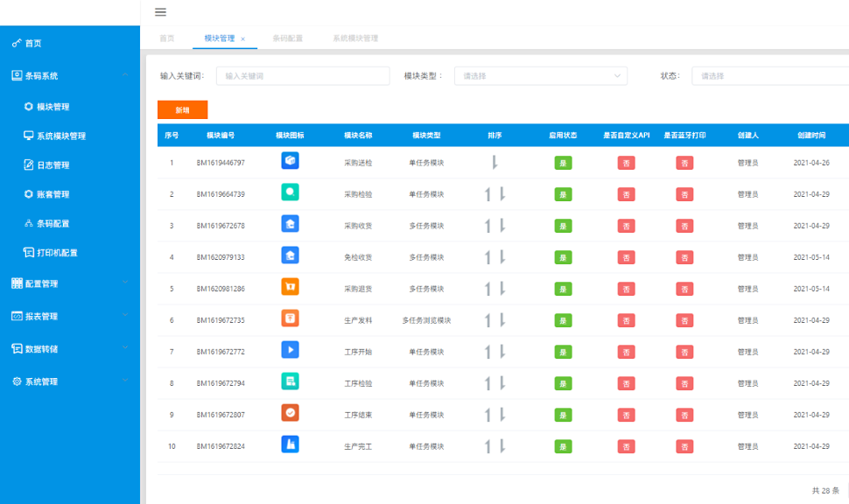Image resolution: width=849 pixels, height=504 pixels.
Task: Switch to the 条码配置 tab
Action: (287, 38)
